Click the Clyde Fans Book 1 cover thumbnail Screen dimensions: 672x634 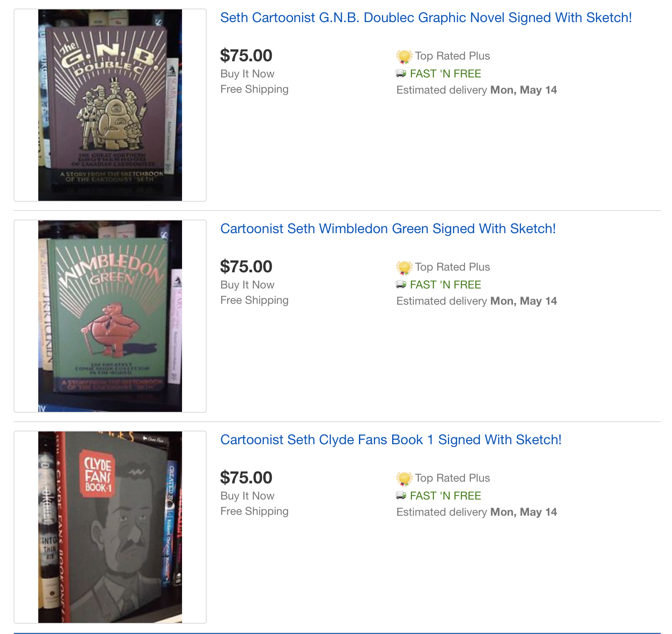point(110,527)
